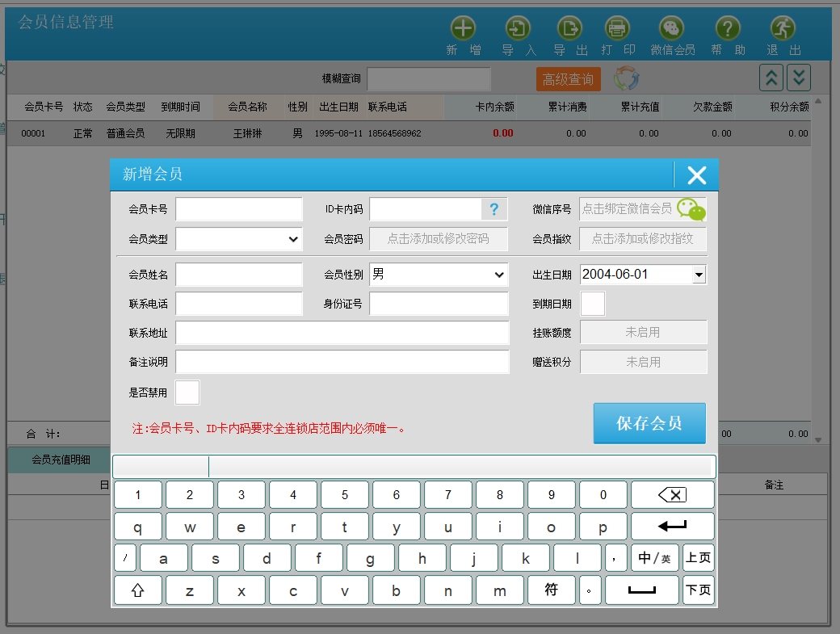Click the 导出 export icon
The height and width of the screenshot is (634, 840).
[x=570, y=29]
